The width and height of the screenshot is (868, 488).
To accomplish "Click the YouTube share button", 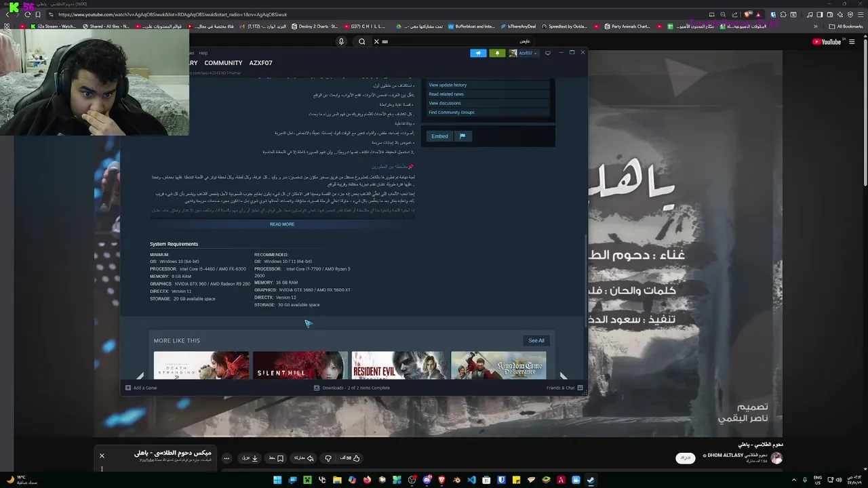I will click(303, 458).
